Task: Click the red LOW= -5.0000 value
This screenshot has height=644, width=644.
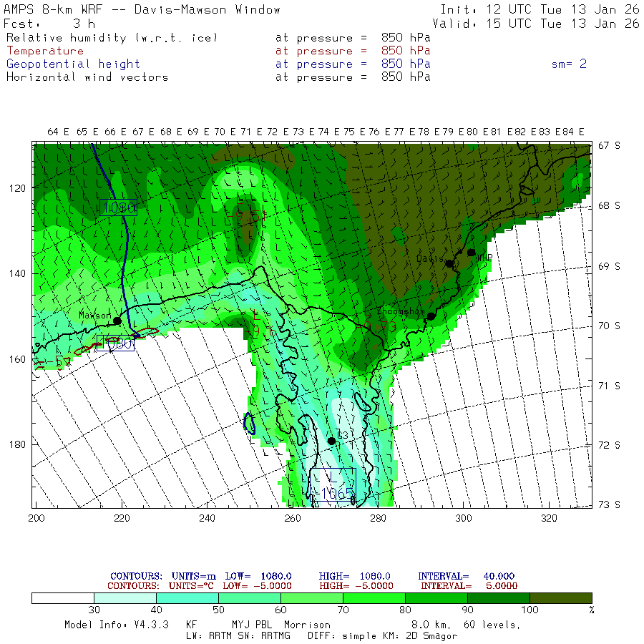Action: [257, 586]
